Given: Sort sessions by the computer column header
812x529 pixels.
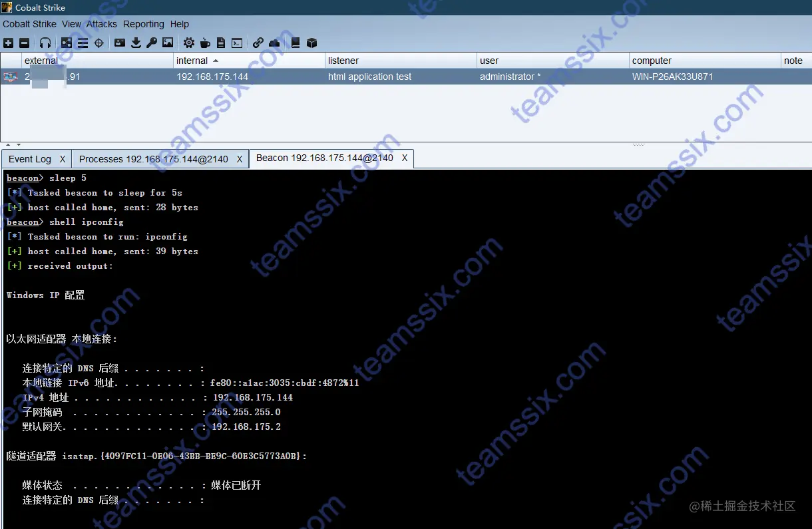Looking at the screenshot, I should point(705,61).
